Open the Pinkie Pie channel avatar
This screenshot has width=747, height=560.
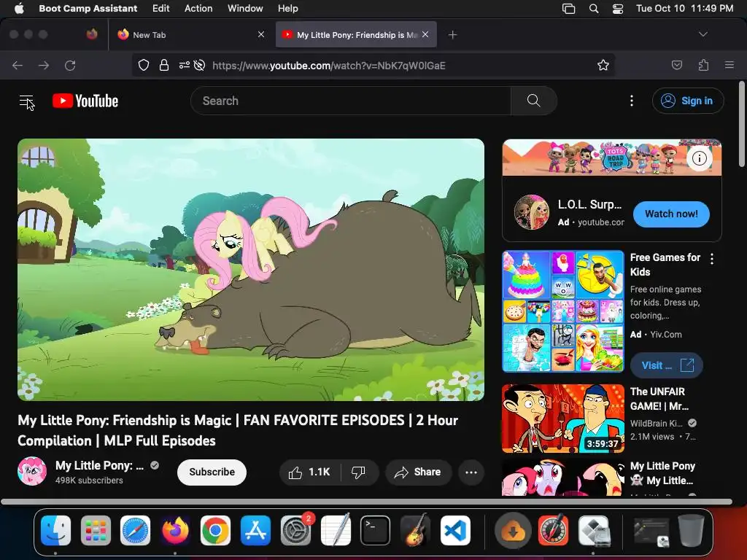pyautogui.click(x=32, y=472)
